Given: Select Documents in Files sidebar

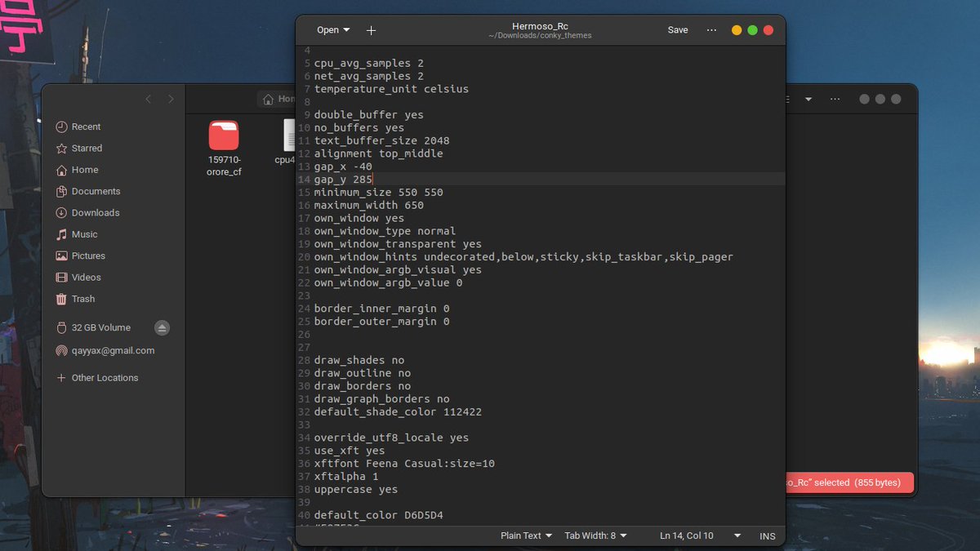Looking at the screenshot, I should [x=96, y=192].
